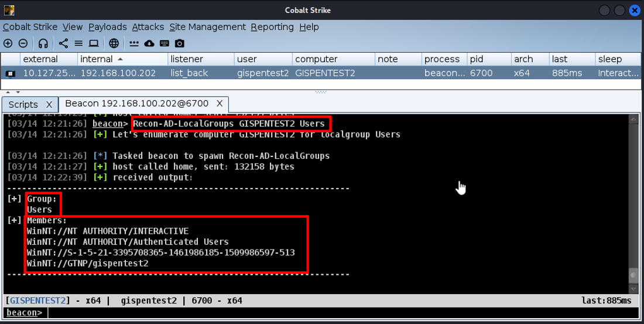Open screenshots camera icon
Screen dimensions: 644x324
pos(180,43)
